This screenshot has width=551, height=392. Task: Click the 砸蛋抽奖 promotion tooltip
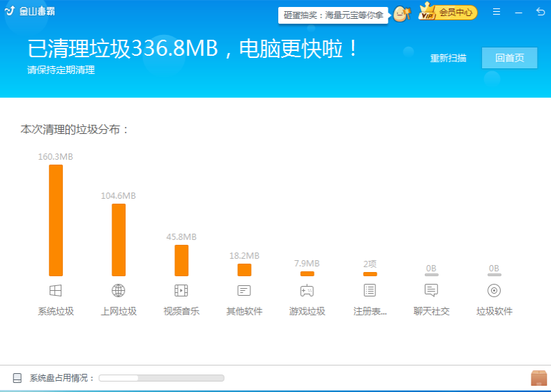[333, 15]
